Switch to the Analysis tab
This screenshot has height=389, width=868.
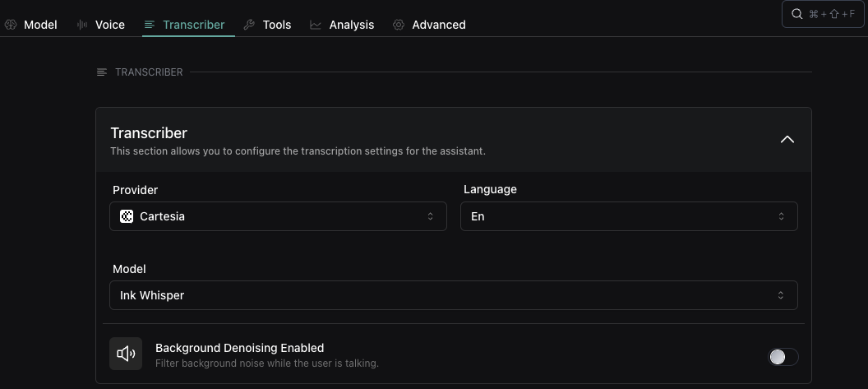[351, 25]
